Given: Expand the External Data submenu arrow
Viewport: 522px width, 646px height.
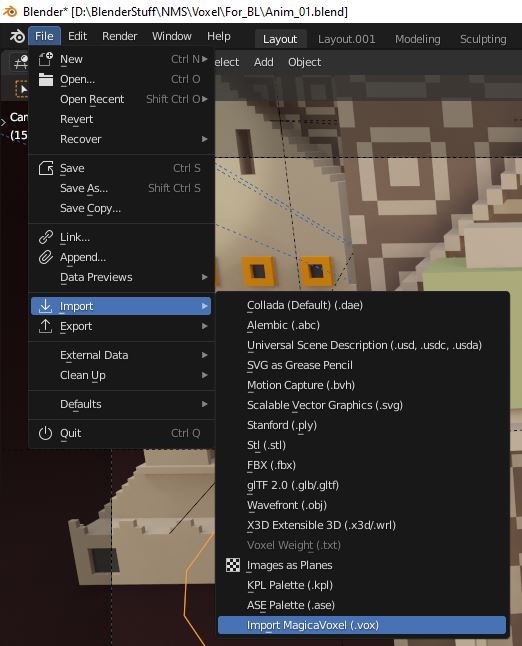Looking at the screenshot, I should click(x=205, y=355).
